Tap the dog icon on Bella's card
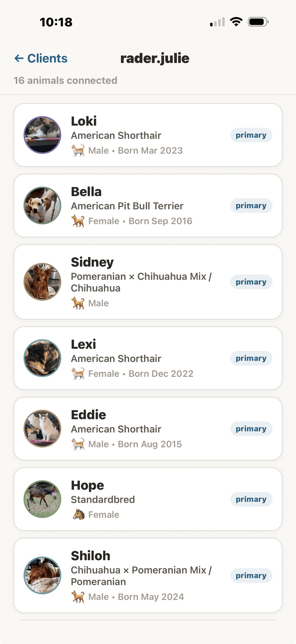The width and height of the screenshot is (296, 644). 78,221
